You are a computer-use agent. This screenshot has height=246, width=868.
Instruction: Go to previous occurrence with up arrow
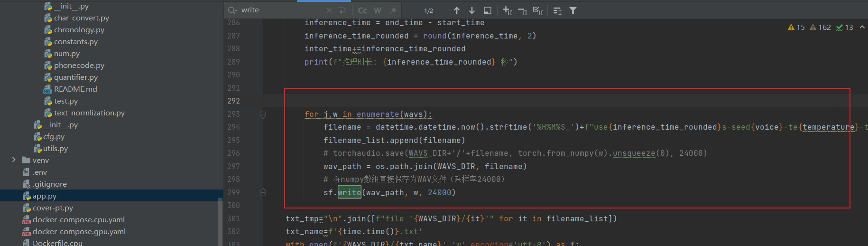[456, 10]
